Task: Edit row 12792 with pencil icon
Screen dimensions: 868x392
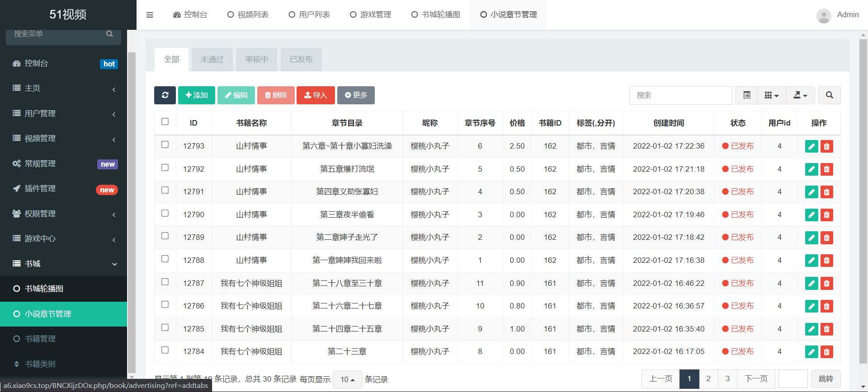Action: coord(812,169)
